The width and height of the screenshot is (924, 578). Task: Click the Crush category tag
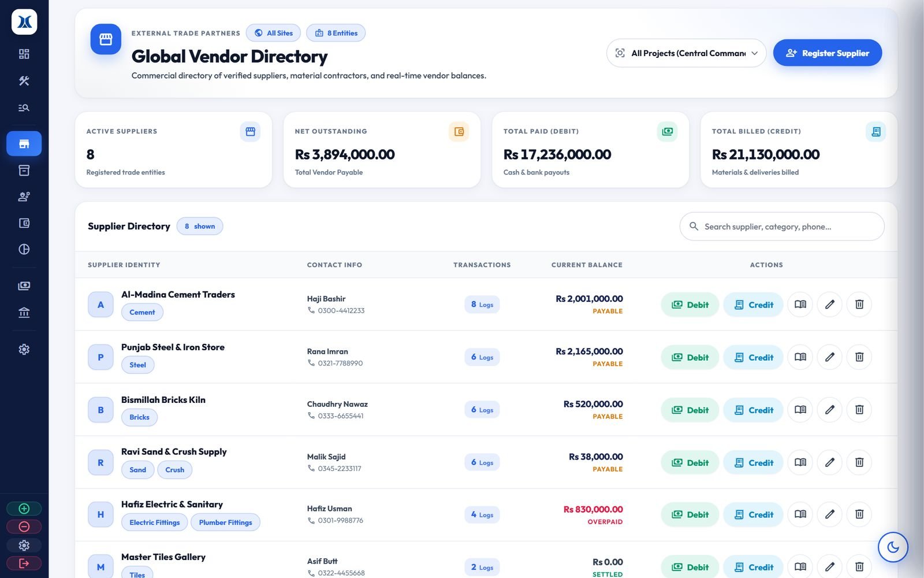point(174,470)
